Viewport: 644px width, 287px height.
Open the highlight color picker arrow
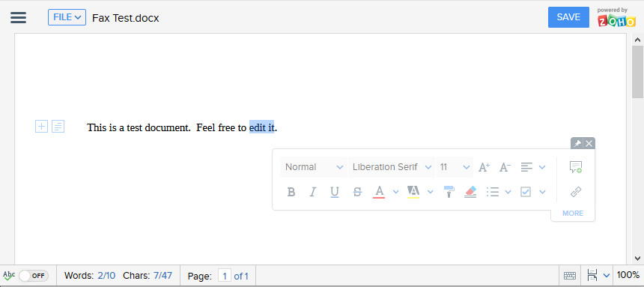pyautogui.click(x=430, y=192)
